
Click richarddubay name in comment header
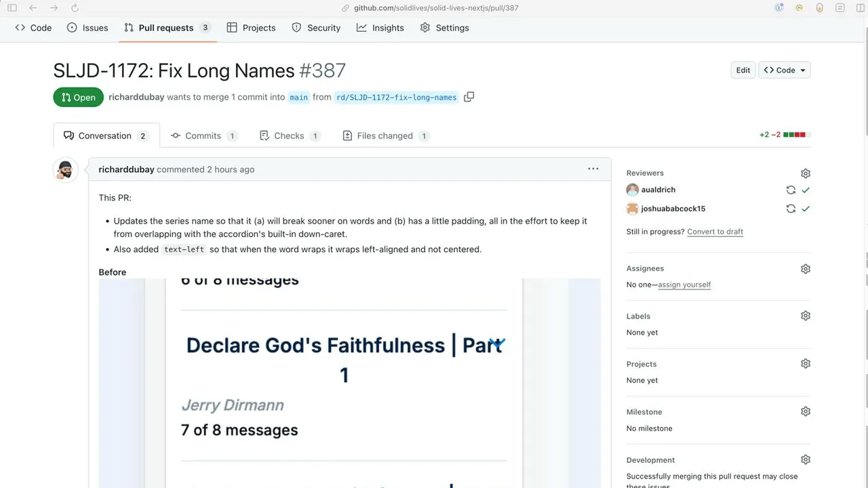click(126, 169)
